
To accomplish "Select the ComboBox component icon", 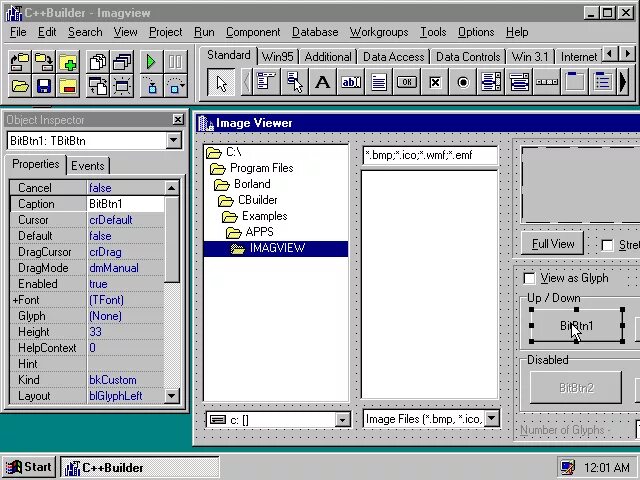I will tap(519, 82).
